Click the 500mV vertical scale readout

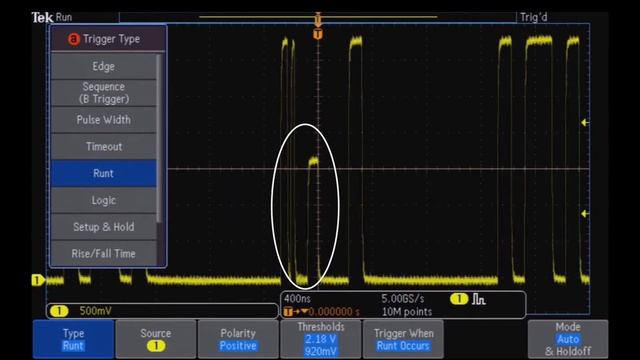tap(95, 311)
